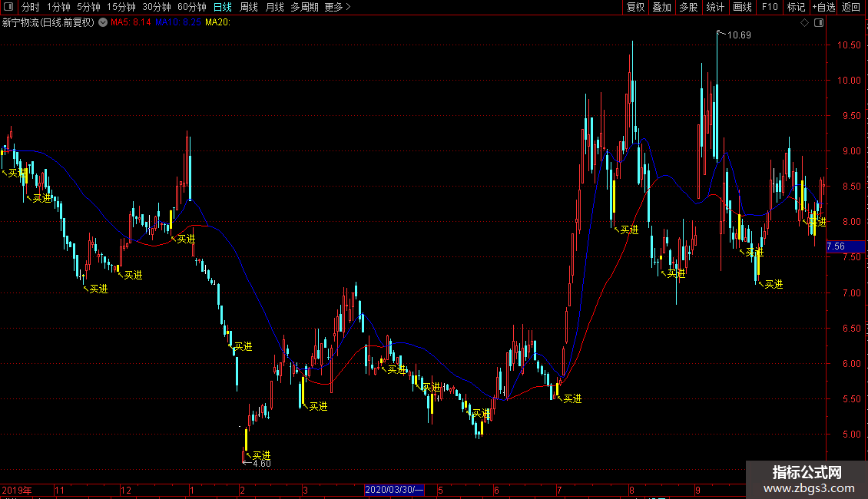Open the 多周期 multi-period view

tap(304, 7)
